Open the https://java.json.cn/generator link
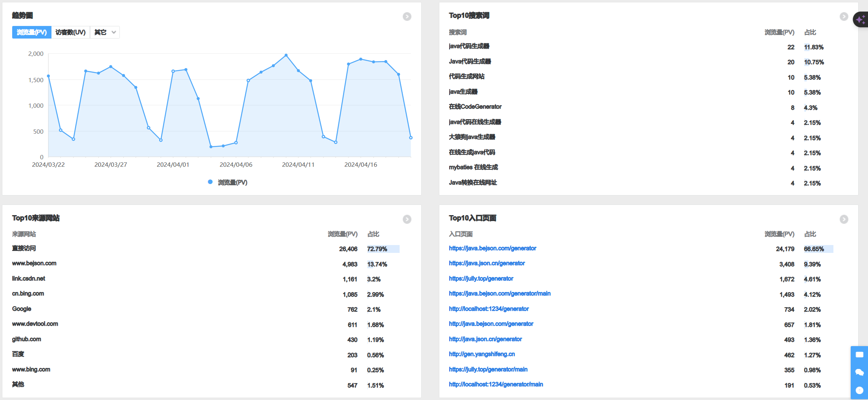Viewport: 868px width, 400px height. pyautogui.click(x=487, y=263)
